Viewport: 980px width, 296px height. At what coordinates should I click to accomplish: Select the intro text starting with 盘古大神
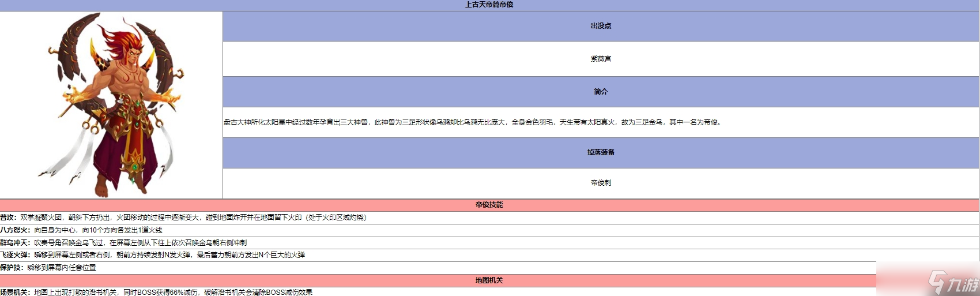point(473,122)
